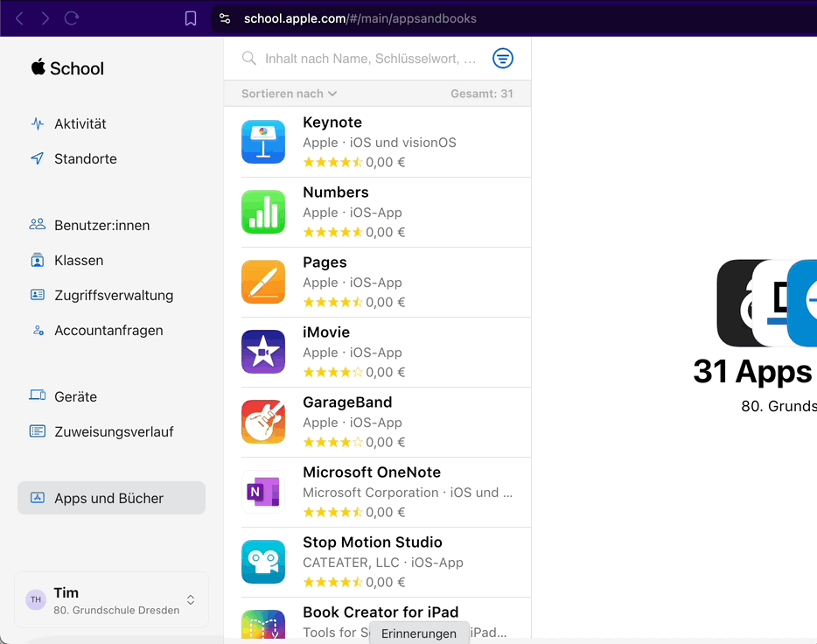Click the Accountanfragen icon

click(x=38, y=331)
